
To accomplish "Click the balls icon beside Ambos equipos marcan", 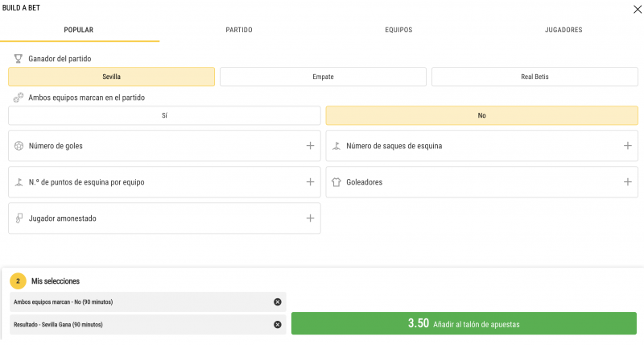I will 18,98.
